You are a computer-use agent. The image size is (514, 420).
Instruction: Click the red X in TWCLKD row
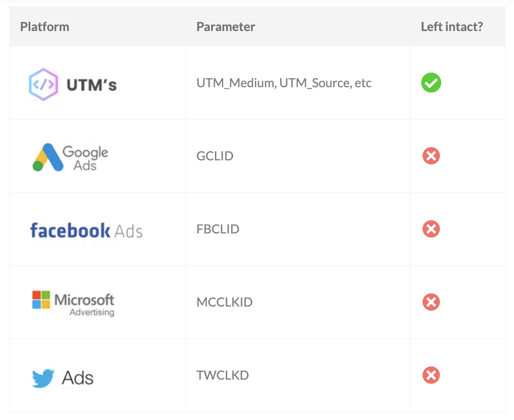click(x=431, y=375)
